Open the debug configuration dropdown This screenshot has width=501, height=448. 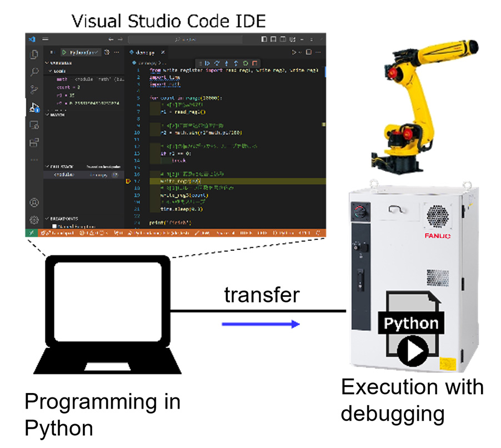coord(84,52)
